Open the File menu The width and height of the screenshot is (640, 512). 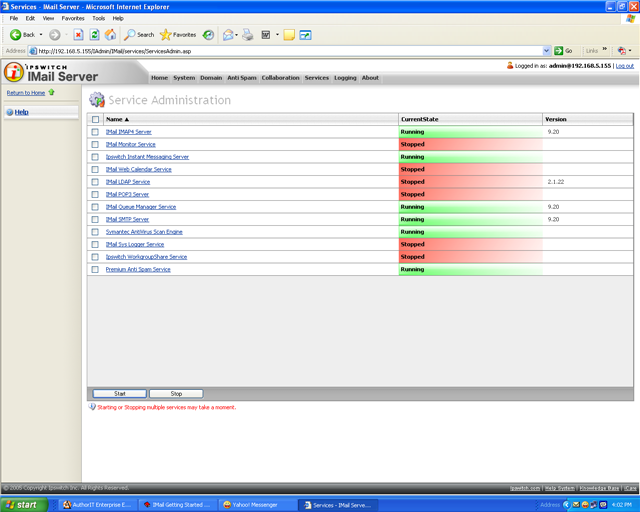coord(13,18)
